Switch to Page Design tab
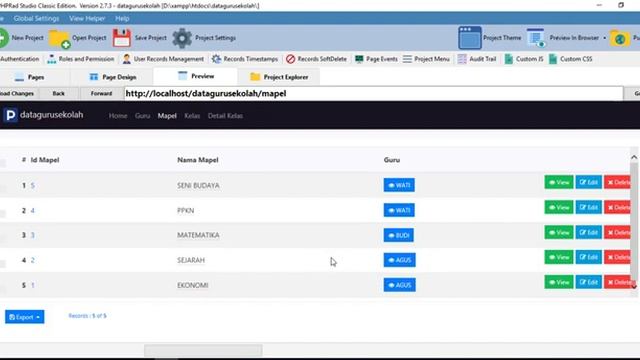 (x=113, y=77)
